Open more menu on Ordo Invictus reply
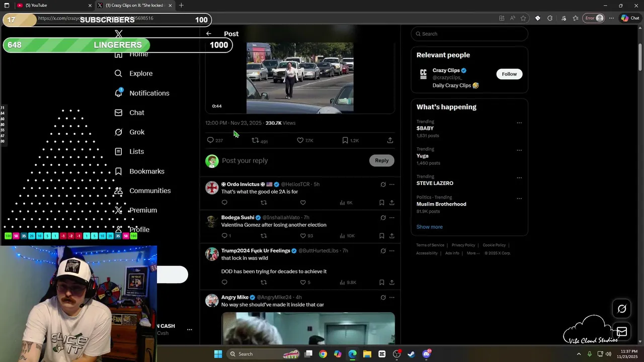The width and height of the screenshot is (644, 362). [x=392, y=185]
